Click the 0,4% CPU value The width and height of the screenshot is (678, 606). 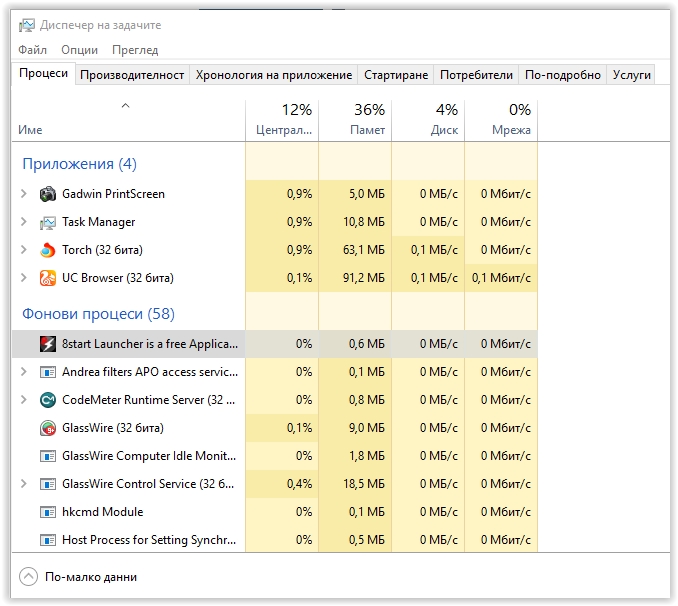[x=299, y=484]
